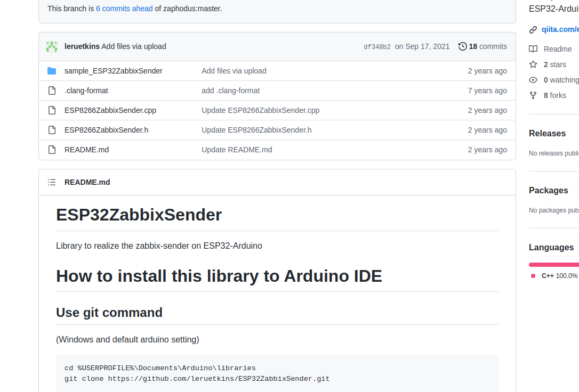This screenshot has height=392, width=579.
Task: Open the .clang-format file
Action: pos(86,91)
